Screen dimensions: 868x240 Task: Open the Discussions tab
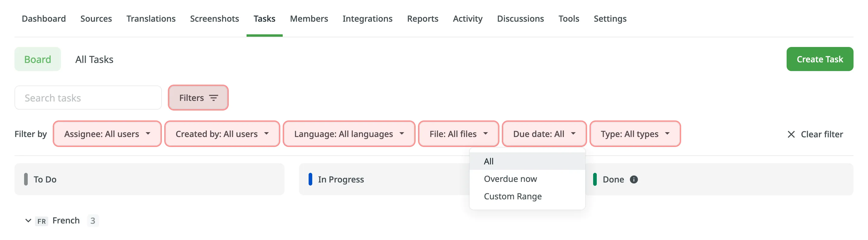pos(520,19)
